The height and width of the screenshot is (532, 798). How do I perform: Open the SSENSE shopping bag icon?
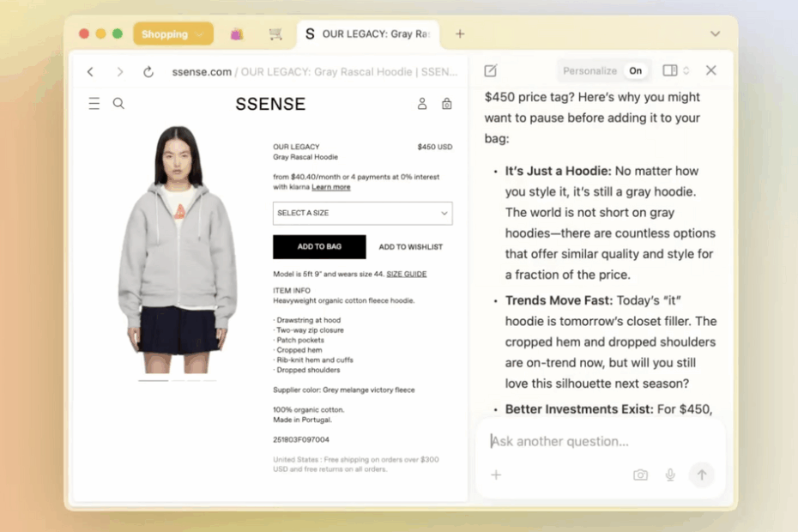pos(446,103)
